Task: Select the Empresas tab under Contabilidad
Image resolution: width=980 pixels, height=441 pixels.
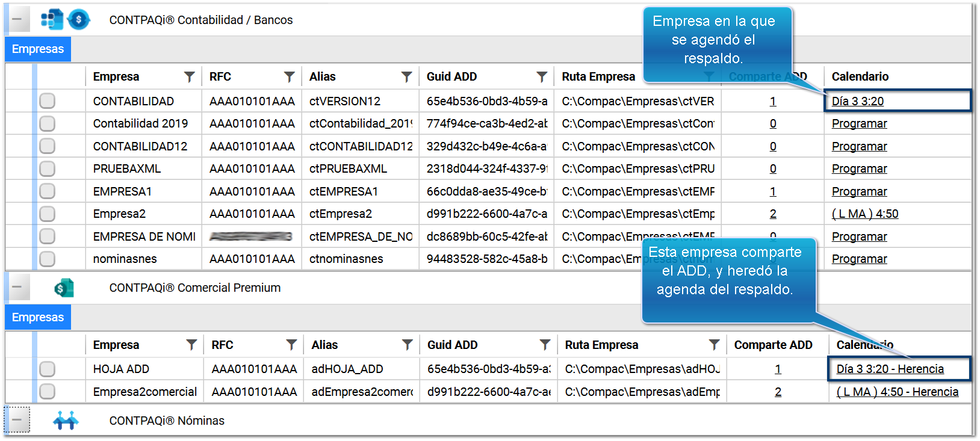Action: coord(38,49)
